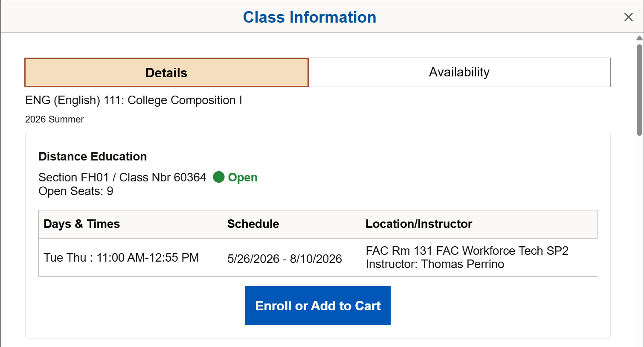Screen dimensions: 644x347
Task: Click the Schedule column header
Action: (x=253, y=224)
